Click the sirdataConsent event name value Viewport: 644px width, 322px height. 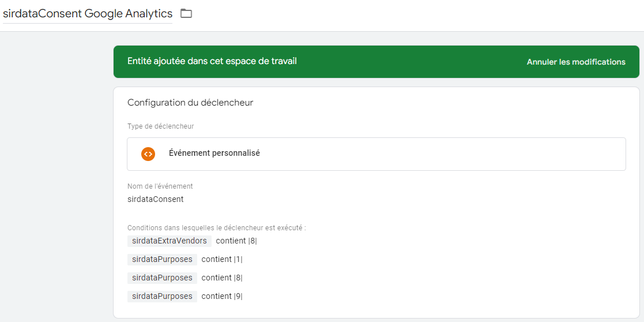click(155, 199)
